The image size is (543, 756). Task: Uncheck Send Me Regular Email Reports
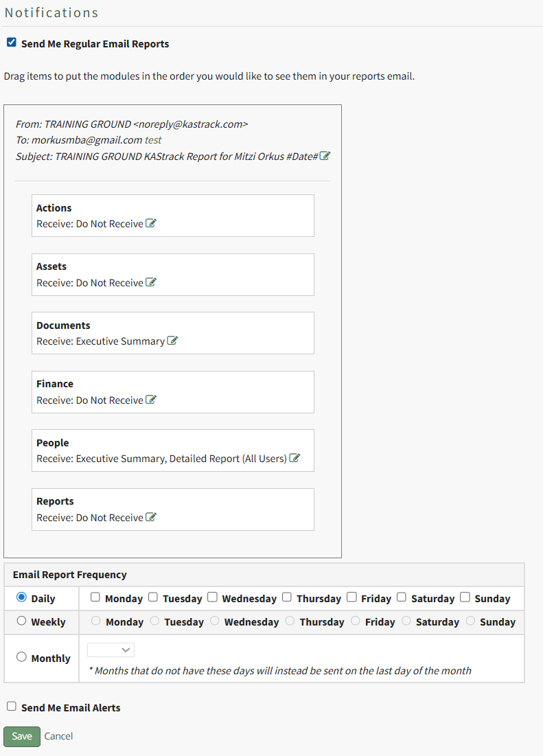point(12,43)
